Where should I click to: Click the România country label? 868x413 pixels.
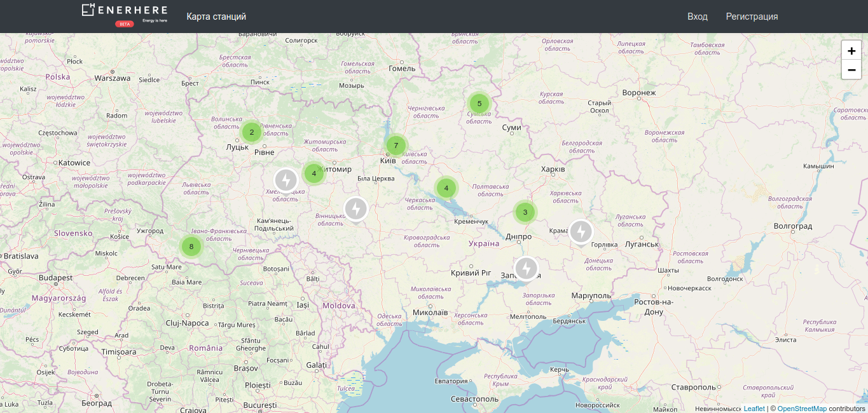[206, 348]
